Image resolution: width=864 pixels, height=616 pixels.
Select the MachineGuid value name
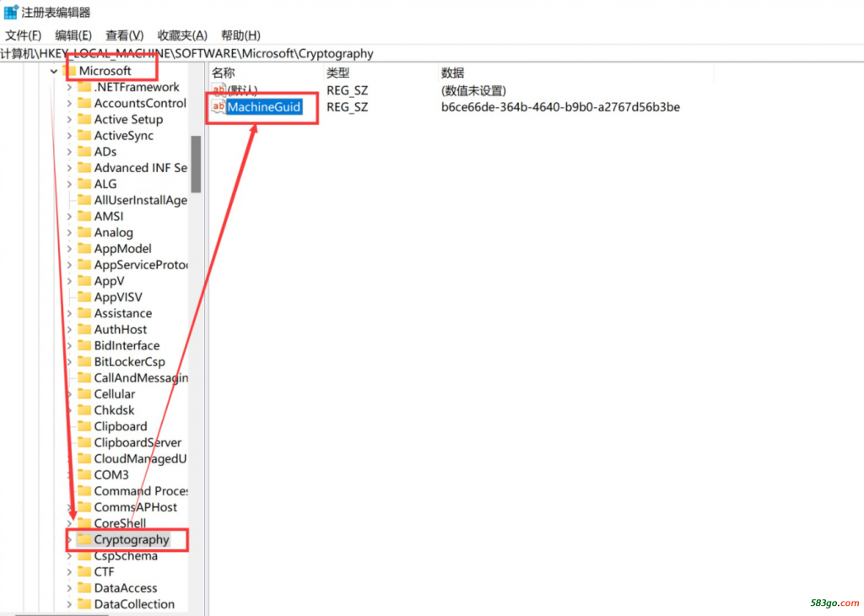click(x=264, y=107)
